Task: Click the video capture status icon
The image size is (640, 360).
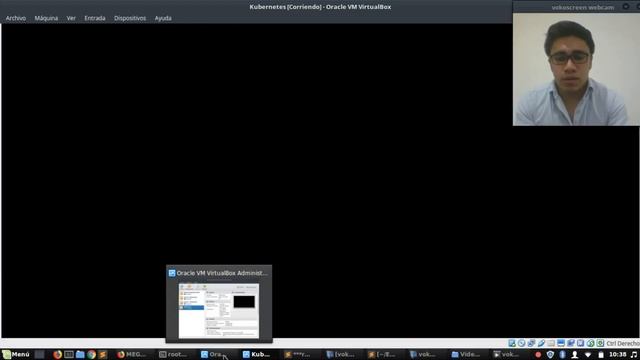Action: pyautogui.click(x=571, y=343)
